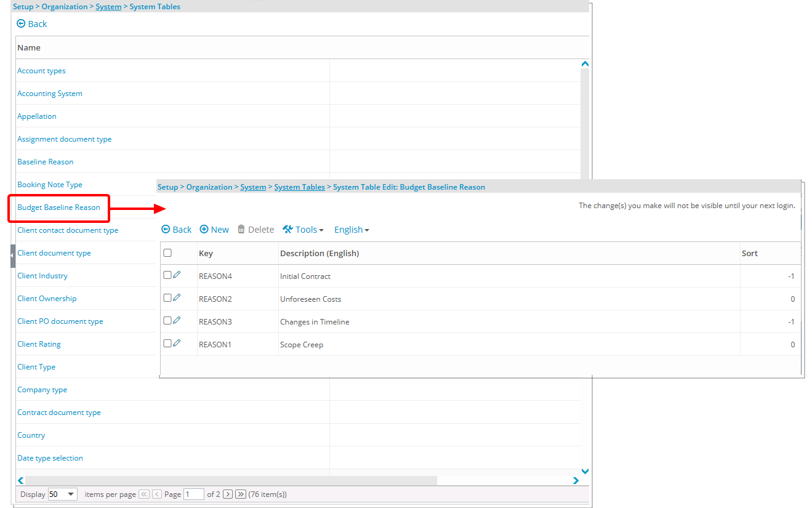Click left arrow of horizontal scrollbar
812x508 pixels.
[21, 480]
